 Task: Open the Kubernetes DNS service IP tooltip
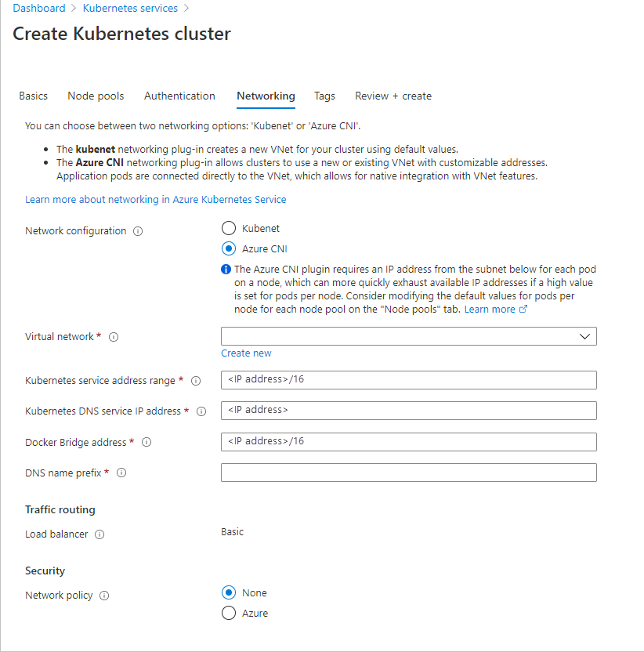[x=202, y=411]
